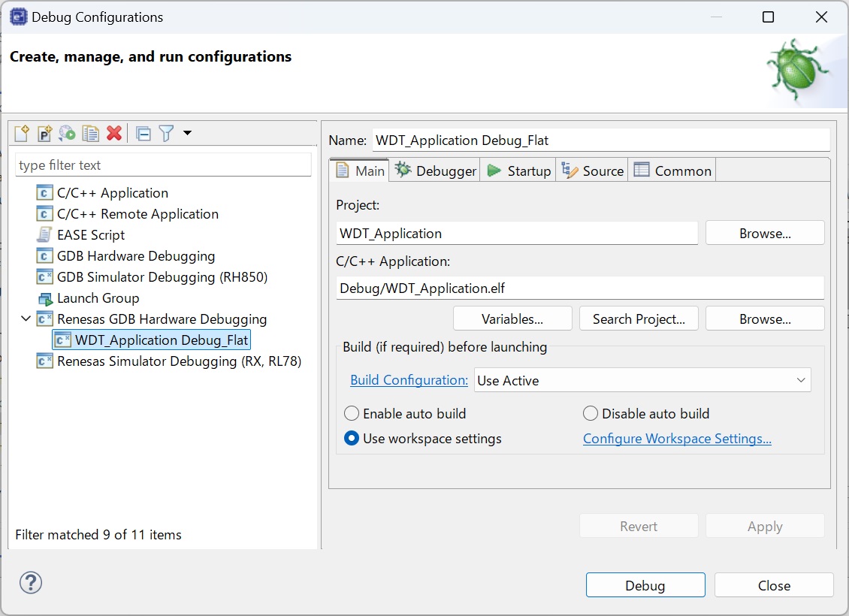The width and height of the screenshot is (849, 616).
Task: Select GDB Hardware Debugging launch type
Action: click(125, 256)
